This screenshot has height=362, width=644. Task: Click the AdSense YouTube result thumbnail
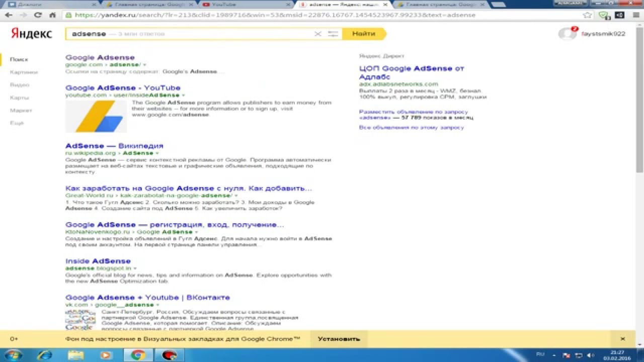point(96,116)
